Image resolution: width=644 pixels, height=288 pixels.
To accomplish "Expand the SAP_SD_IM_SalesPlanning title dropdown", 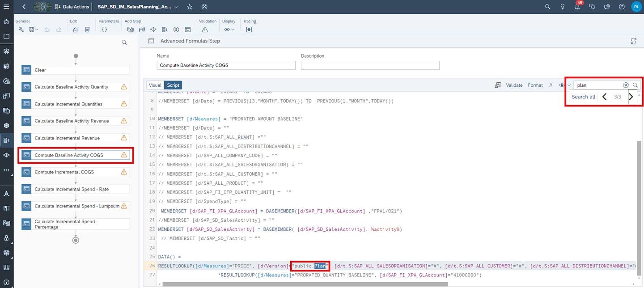I will tap(176, 7).
